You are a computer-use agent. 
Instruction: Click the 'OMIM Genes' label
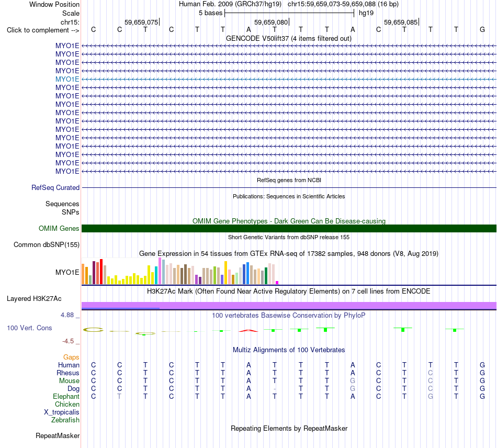click(x=59, y=229)
